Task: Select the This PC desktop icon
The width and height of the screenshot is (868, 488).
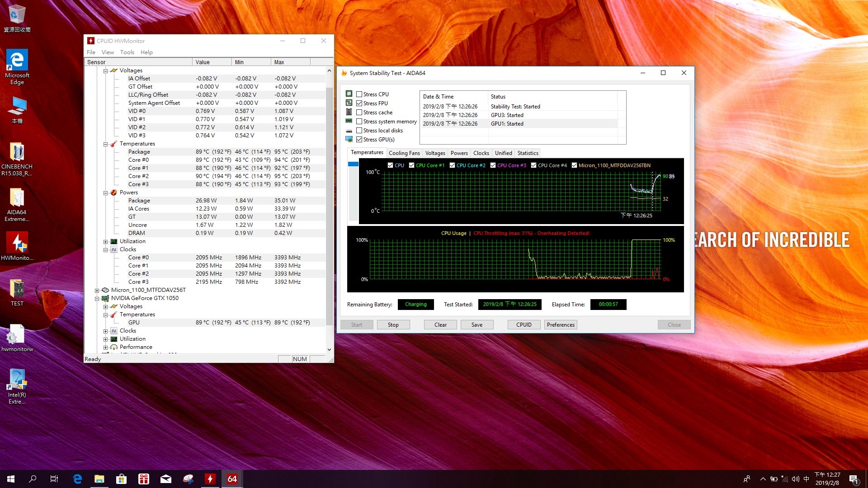Action: pos(17,111)
